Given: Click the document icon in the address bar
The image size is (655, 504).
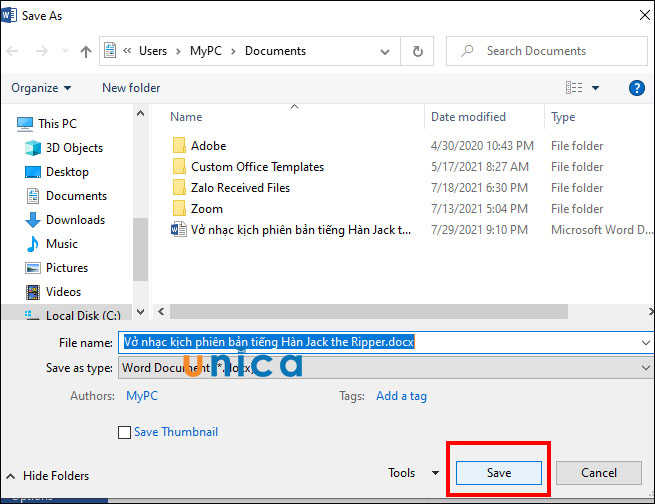Looking at the screenshot, I should pyautogui.click(x=110, y=51).
